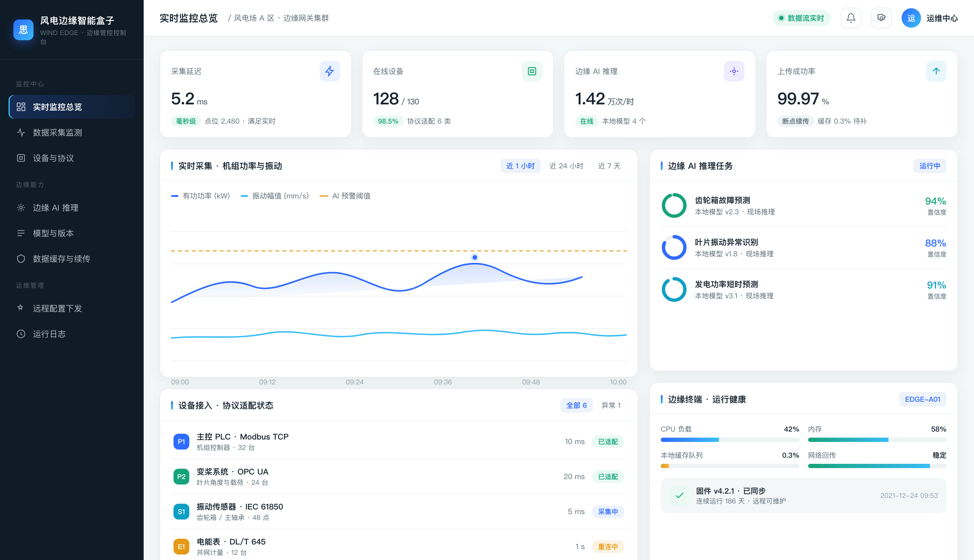Viewport: 974px width, 560px height.
Task: Click the pulse icon beside 数据采集监测
Action: pyautogui.click(x=21, y=132)
